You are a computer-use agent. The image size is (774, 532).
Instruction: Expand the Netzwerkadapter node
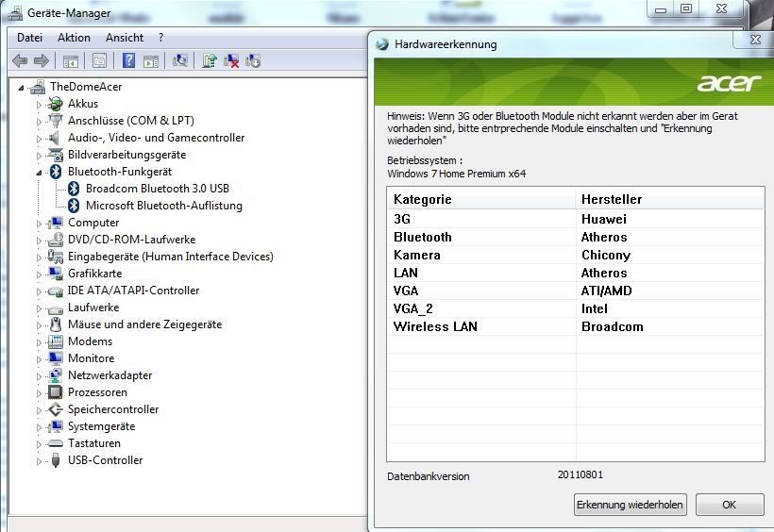39,376
